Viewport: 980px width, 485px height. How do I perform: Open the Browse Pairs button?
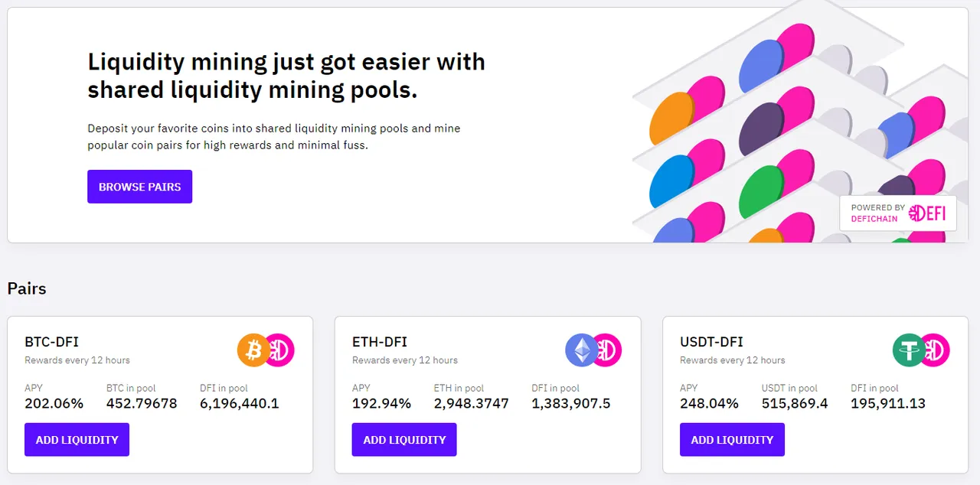(139, 187)
